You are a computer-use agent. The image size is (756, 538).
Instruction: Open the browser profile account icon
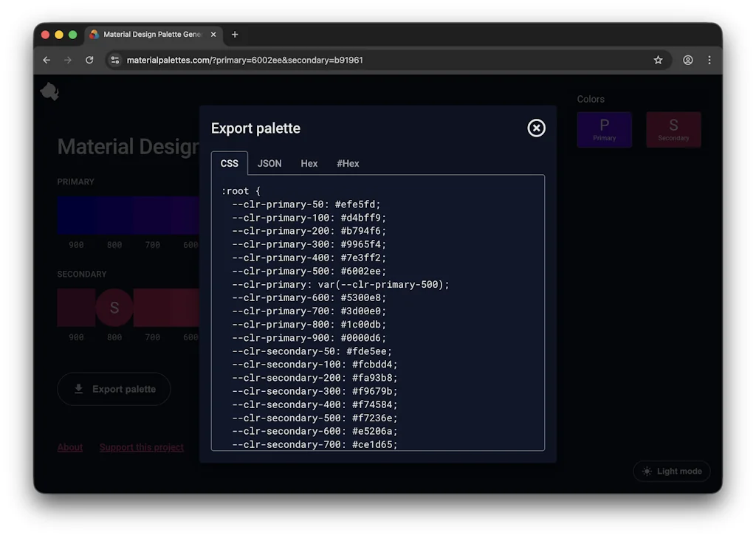(687, 60)
